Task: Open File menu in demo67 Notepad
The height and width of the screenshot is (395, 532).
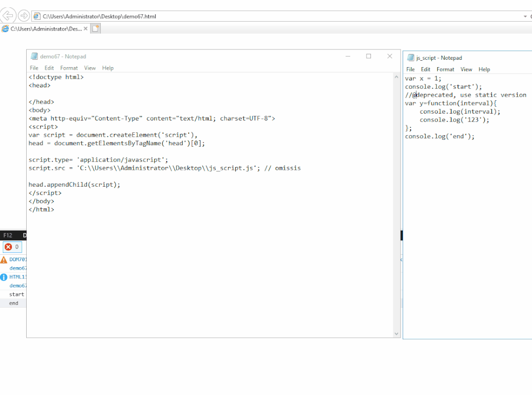Action: (34, 68)
